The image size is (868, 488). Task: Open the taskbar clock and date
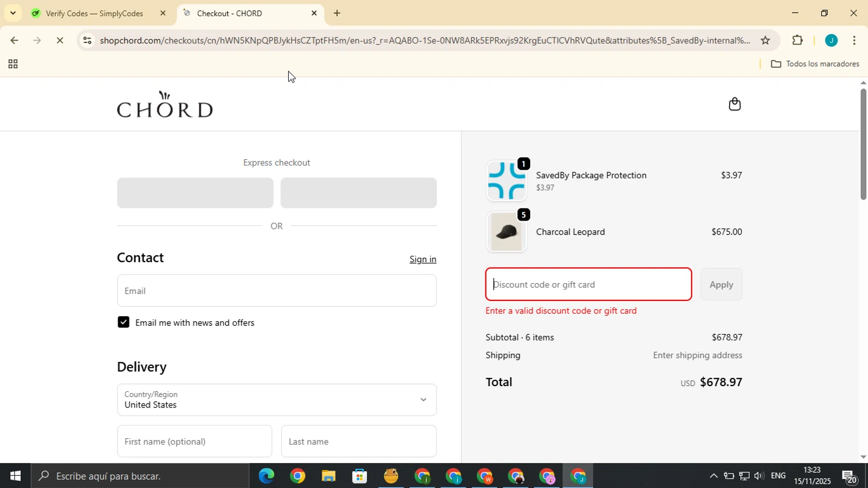811,476
